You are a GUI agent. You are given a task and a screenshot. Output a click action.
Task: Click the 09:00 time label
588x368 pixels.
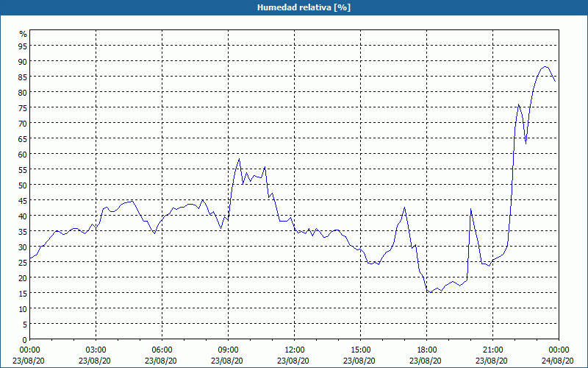click(x=228, y=350)
